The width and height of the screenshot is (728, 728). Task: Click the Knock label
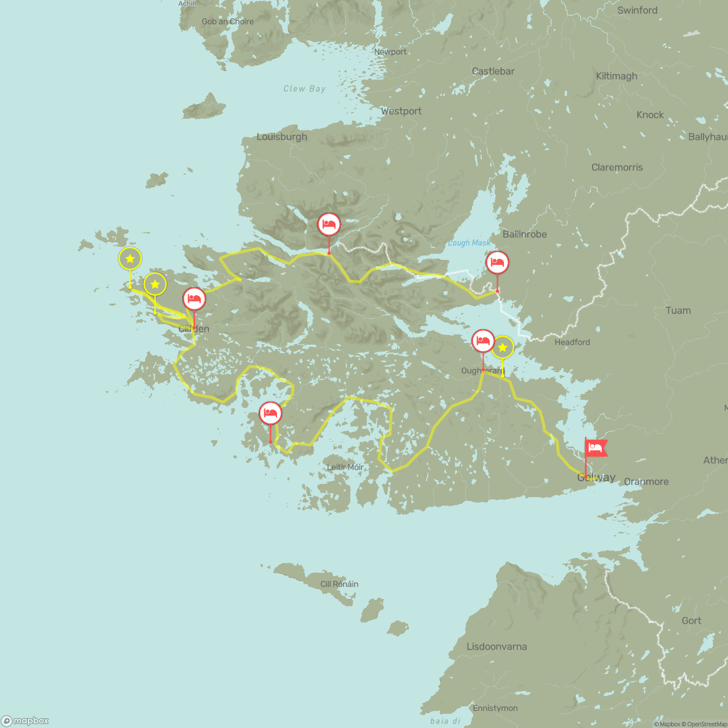click(650, 115)
